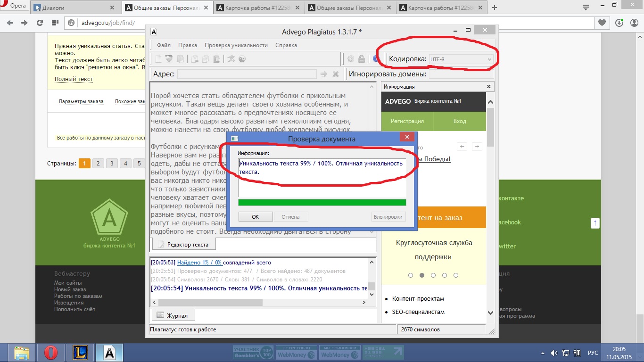Select the fifth carousel dot in info panel
The height and width of the screenshot is (362, 644).
(456, 275)
